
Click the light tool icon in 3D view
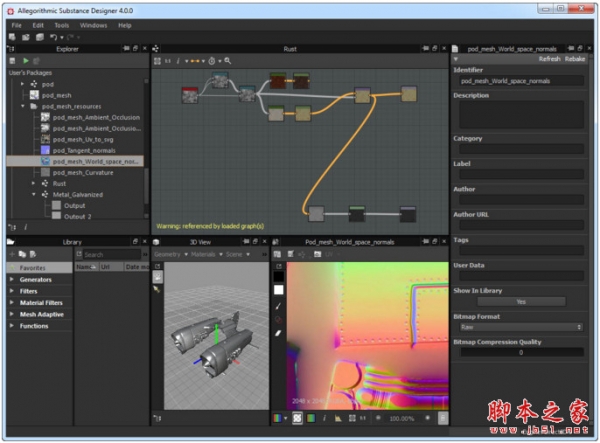tap(157, 289)
